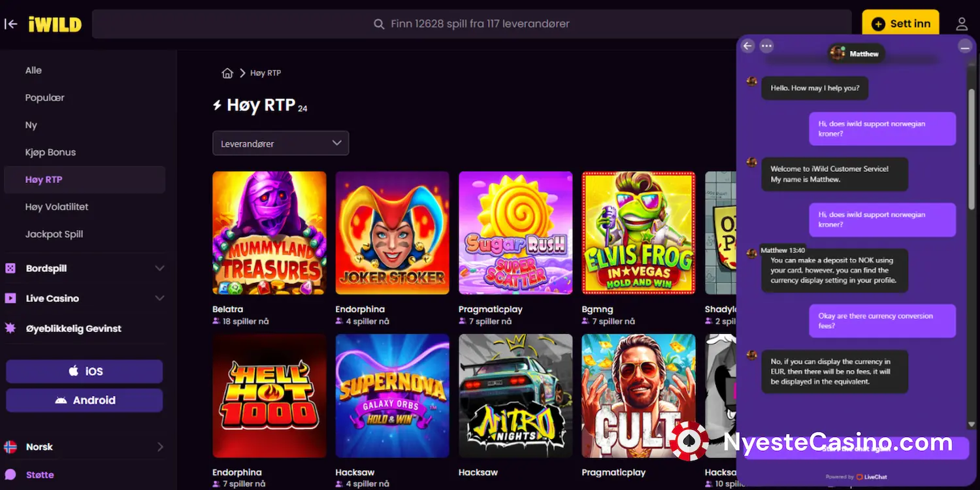Click Matthew's message about NOK deposit

(834, 270)
